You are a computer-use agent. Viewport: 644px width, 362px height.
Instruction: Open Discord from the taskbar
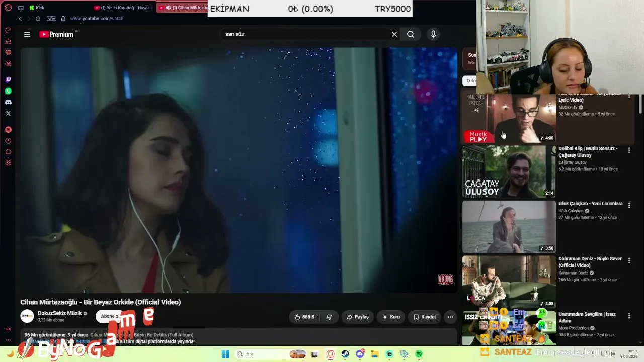(x=360, y=354)
